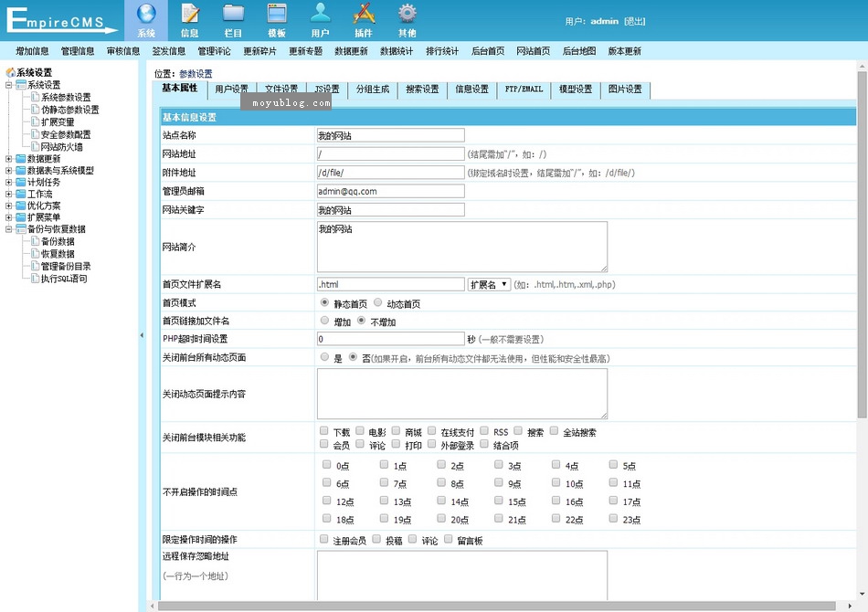
Task: Click the scroll-right arrow of horizontal scrollbar
Action: click(851, 606)
